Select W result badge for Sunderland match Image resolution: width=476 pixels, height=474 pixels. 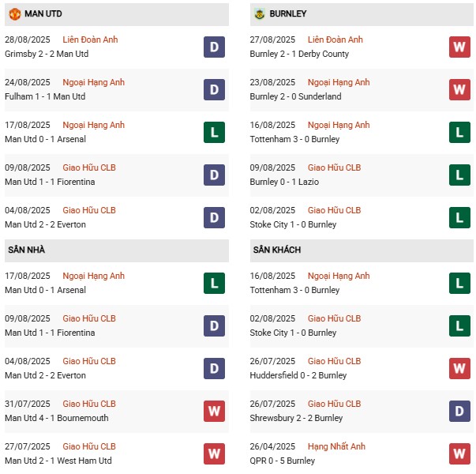click(459, 89)
